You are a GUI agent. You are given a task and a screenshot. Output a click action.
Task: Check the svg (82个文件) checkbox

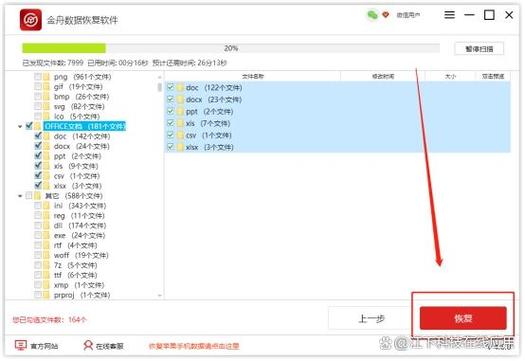(x=38, y=106)
